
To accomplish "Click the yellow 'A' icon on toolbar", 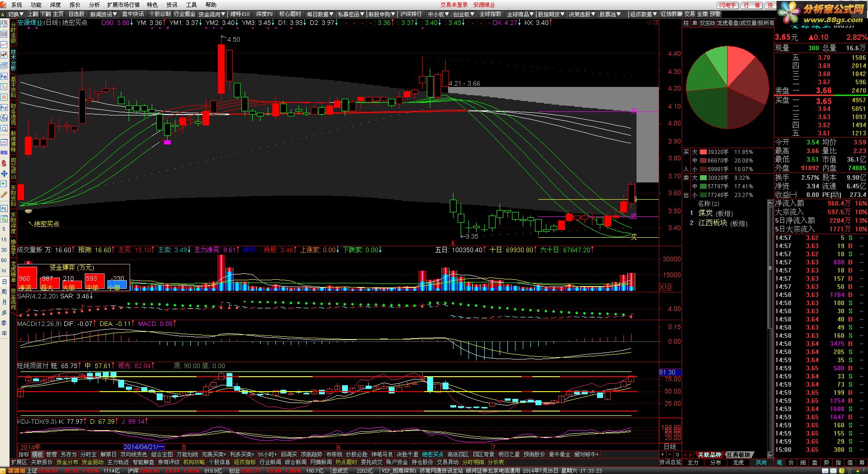I will (3, 14).
